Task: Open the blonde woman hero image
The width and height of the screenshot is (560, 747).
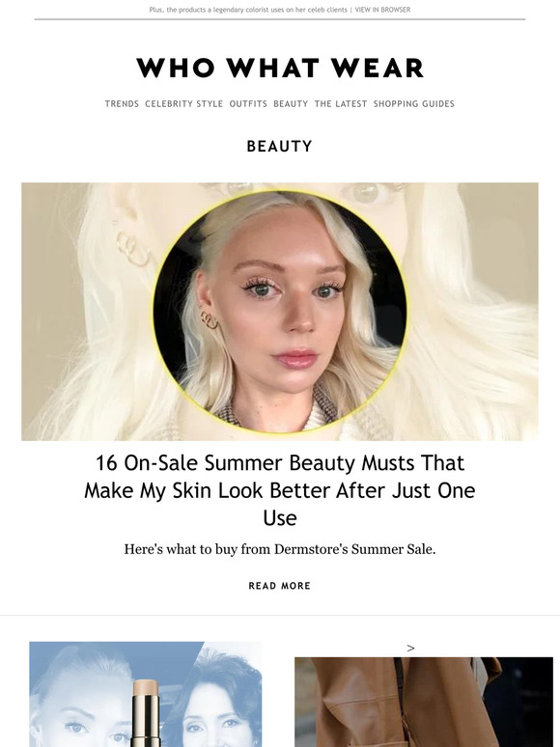Action: click(x=280, y=312)
